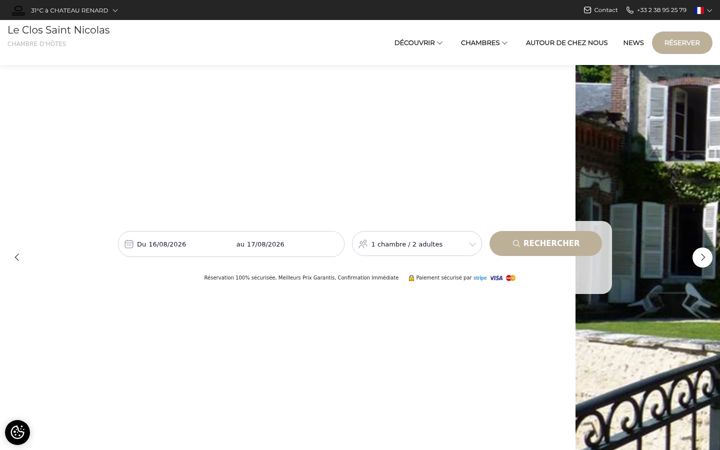Click the Réserver button
720x450 pixels.
[682, 43]
